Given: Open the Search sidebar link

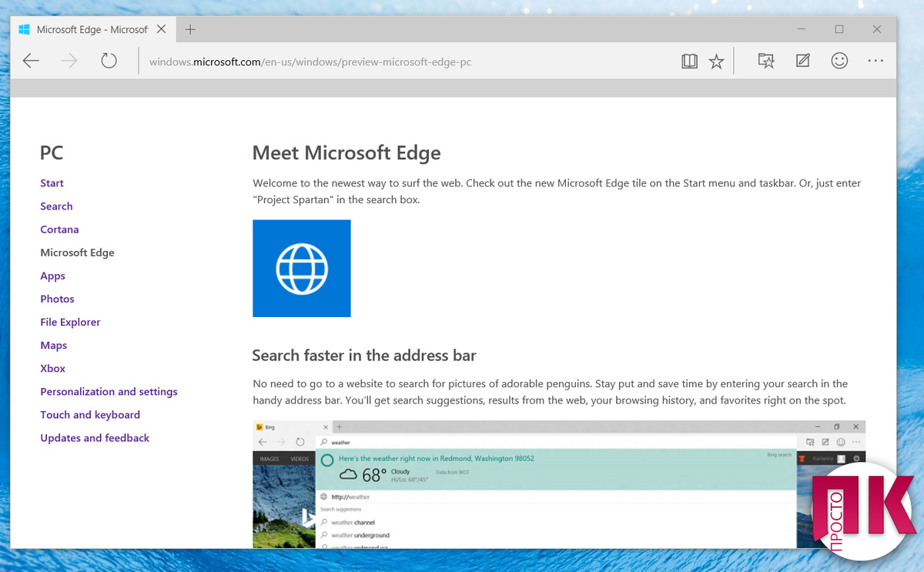Looking at the screenshot, I should [56, 206].
